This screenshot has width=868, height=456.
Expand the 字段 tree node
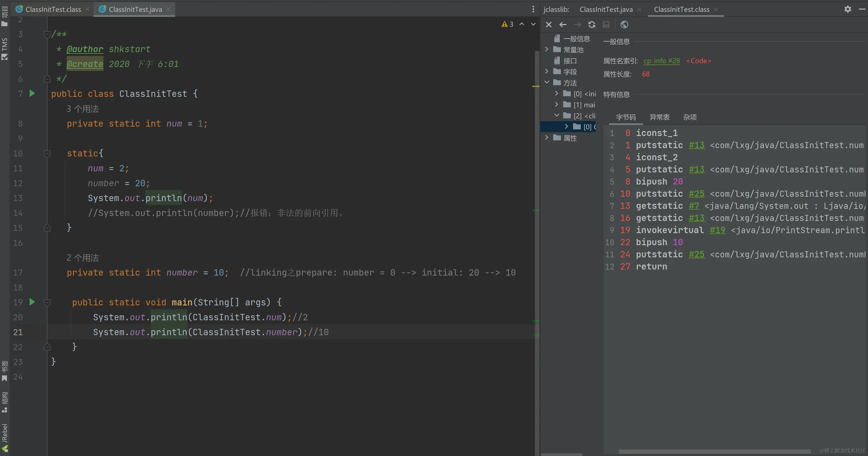point(547,71)
